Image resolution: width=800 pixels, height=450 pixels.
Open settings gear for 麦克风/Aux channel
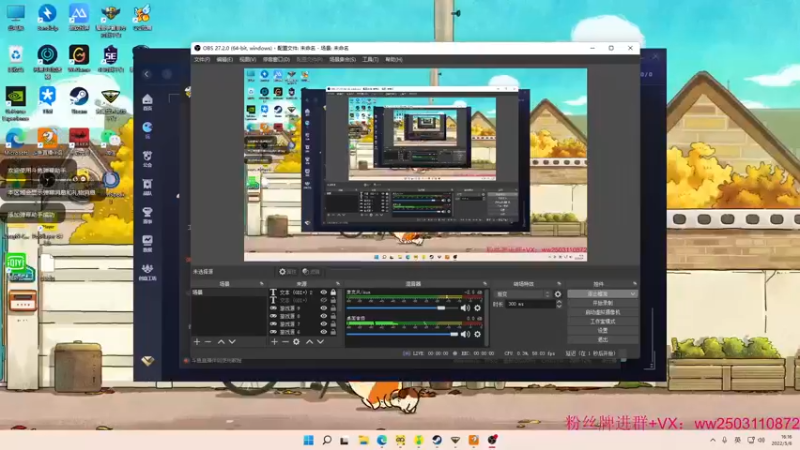478,308
